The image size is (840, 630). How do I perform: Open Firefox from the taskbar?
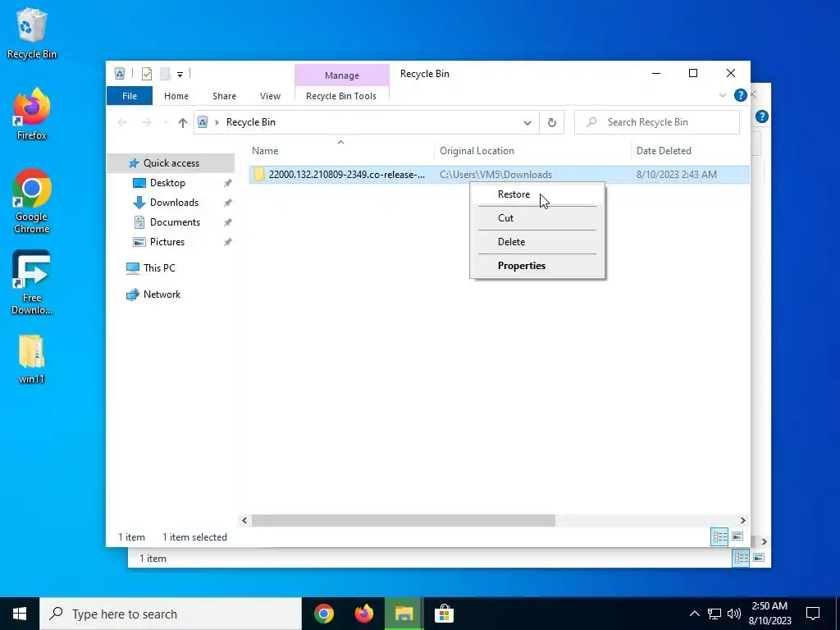(363, 614)
